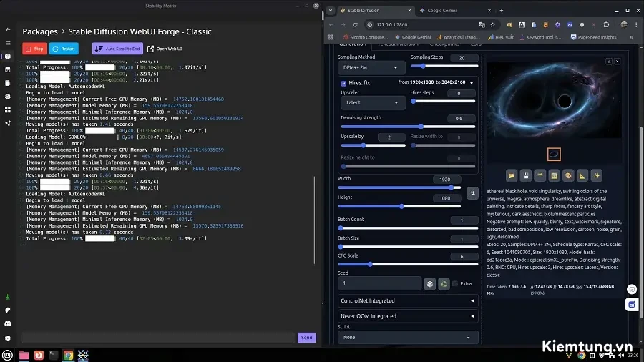Restart the Forge package
The image size is (644, 362).
[x=64, y=49]
